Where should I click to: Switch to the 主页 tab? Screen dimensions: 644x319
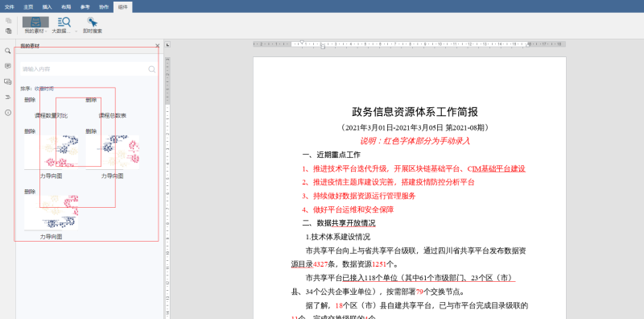(28, 7)
